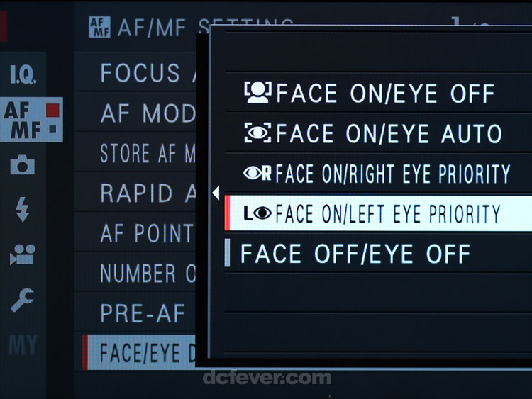
Task: Choose FACE ON/RIGHT EYE PRIORITY
Action: point(378,173)
